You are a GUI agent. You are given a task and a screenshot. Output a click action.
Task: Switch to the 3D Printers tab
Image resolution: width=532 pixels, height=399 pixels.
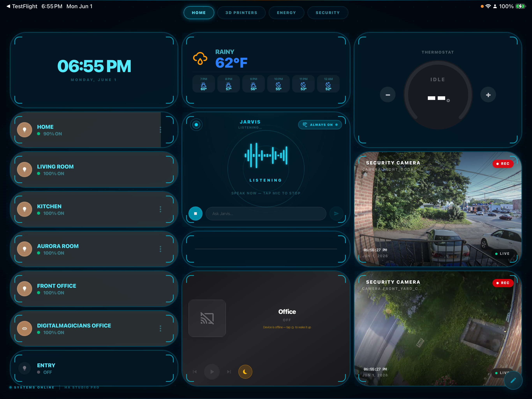pos(241,12)
